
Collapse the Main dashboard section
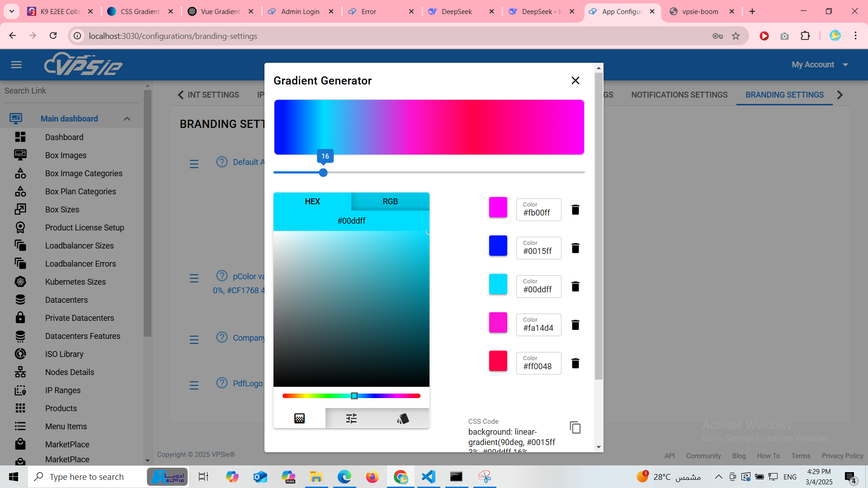tap(127, 119)
